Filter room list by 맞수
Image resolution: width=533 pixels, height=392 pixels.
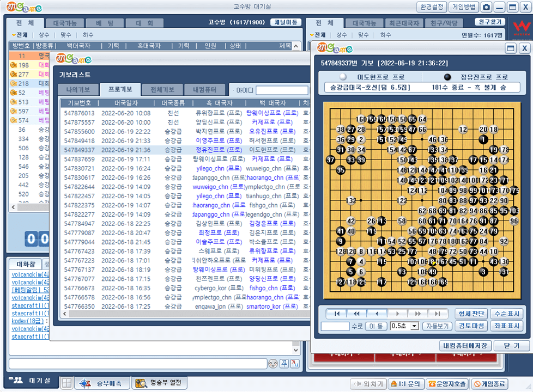point(65,35)
